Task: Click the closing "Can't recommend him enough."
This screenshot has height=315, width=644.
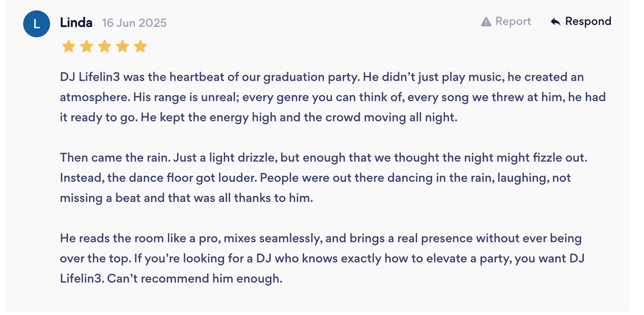Action: tap(195, 278)
